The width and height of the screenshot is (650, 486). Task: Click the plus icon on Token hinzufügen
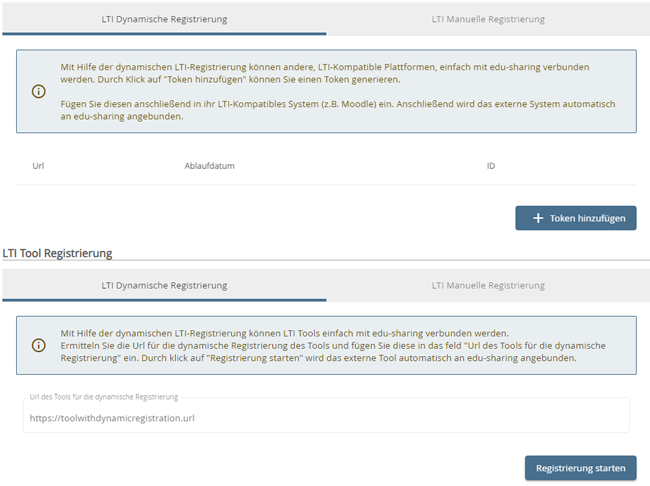point(538,218)
